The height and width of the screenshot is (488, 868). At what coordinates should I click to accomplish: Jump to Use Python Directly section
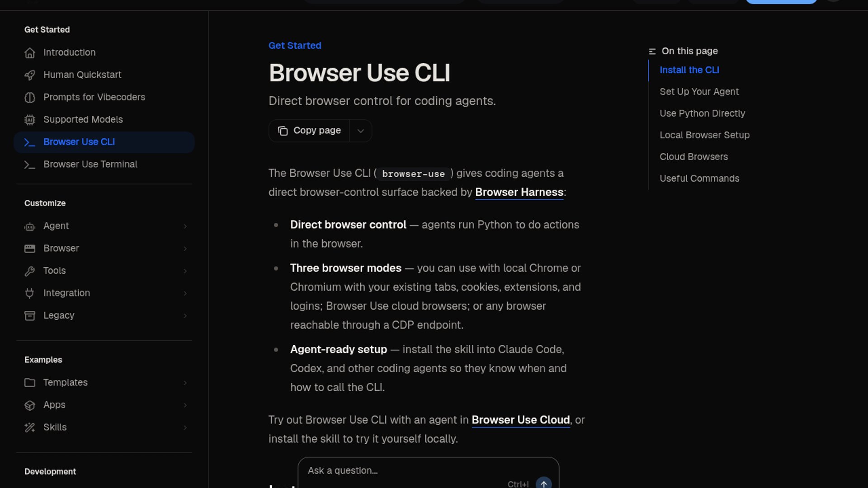(x=702, y=113)
